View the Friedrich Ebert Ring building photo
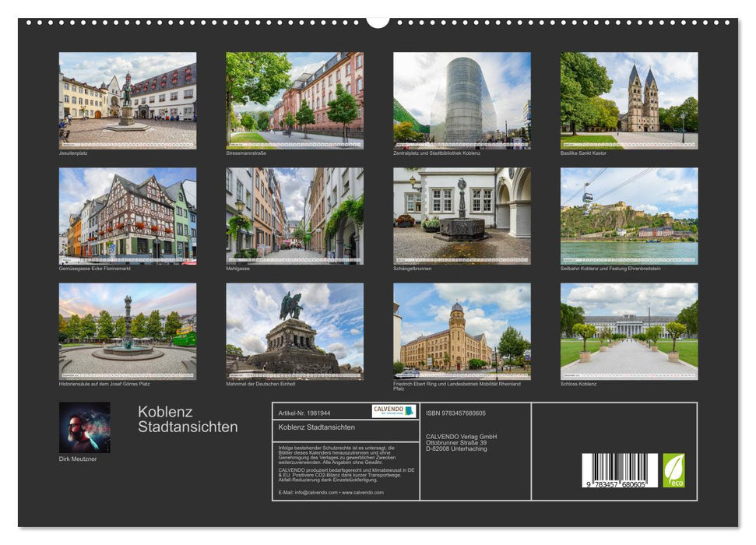 (x=462, y=331)
